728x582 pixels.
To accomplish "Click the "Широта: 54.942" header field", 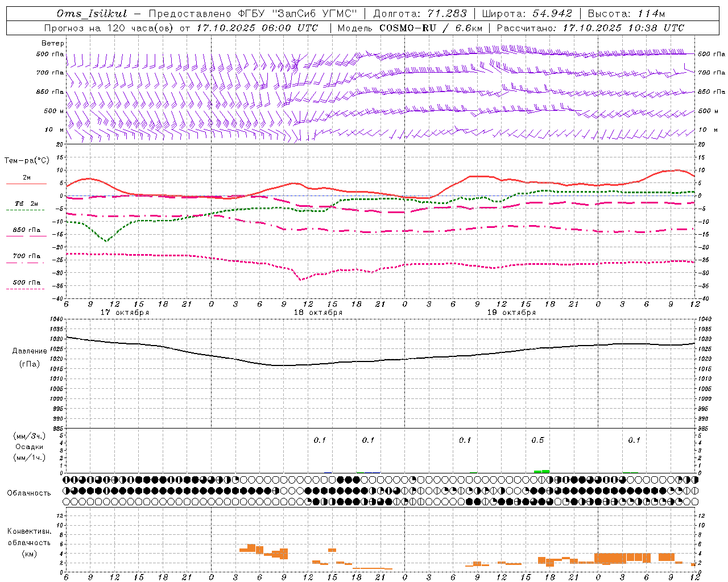I will [527, 14].
